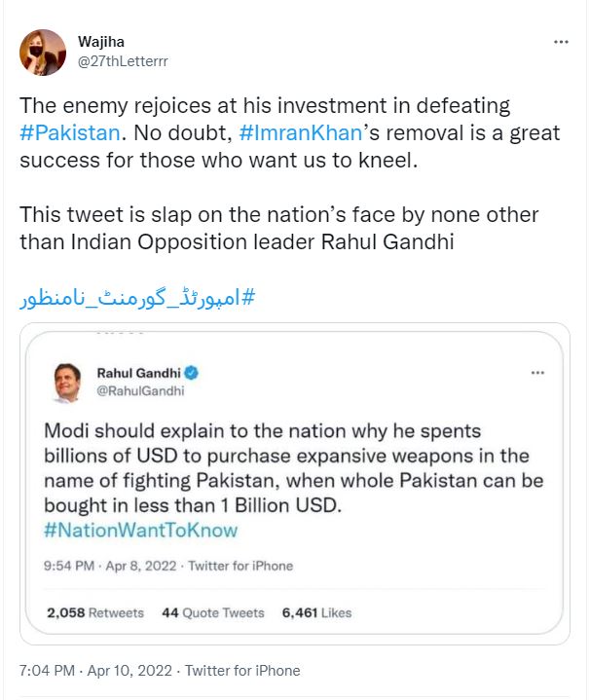
Task: Open the quoted tweet's three-dot menu
Action: click(536, 373)
